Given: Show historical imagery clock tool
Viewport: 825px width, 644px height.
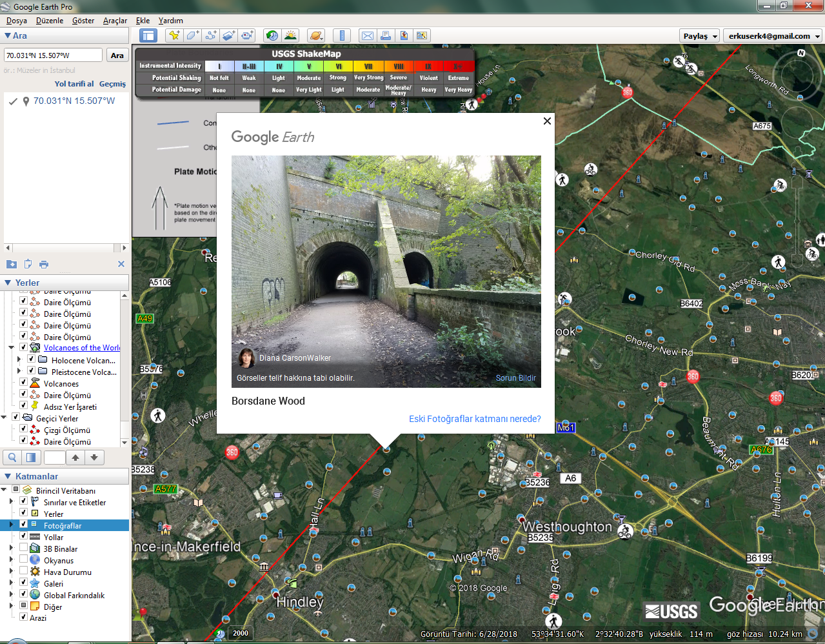Looking at the screenshot, I should point(272,35).
